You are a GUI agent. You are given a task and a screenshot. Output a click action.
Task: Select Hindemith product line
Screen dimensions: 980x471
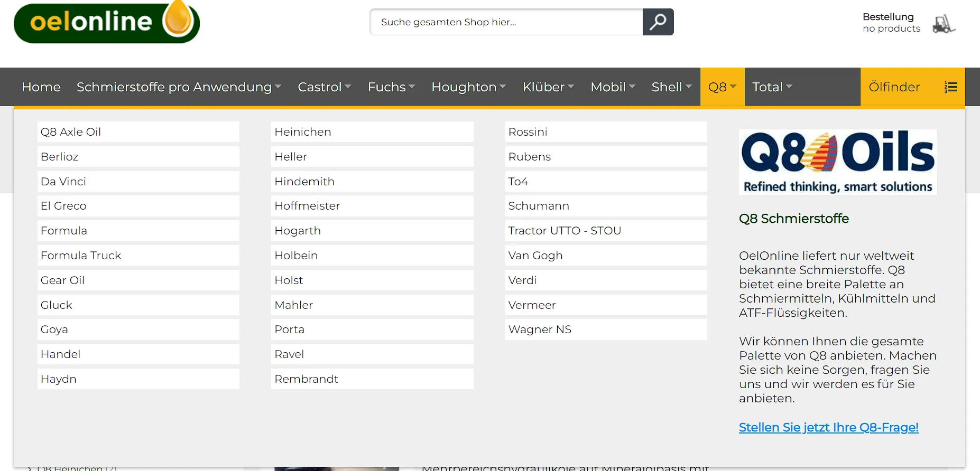372,182
